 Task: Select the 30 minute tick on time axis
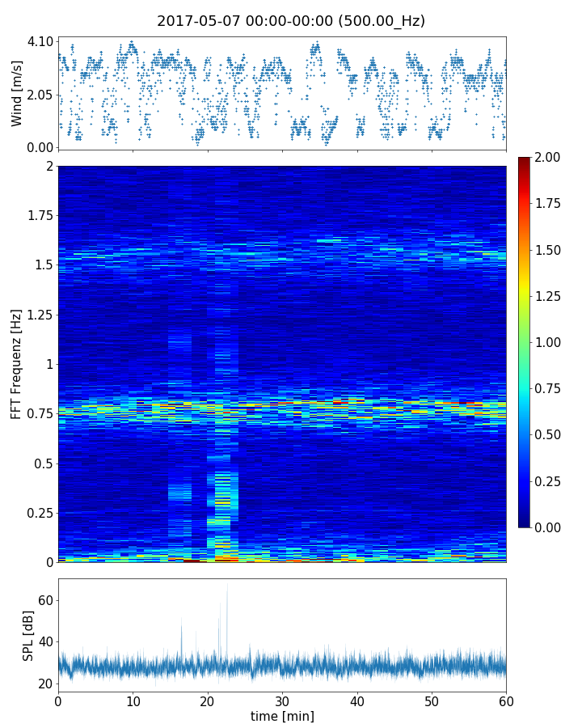[x=282, y=700]
